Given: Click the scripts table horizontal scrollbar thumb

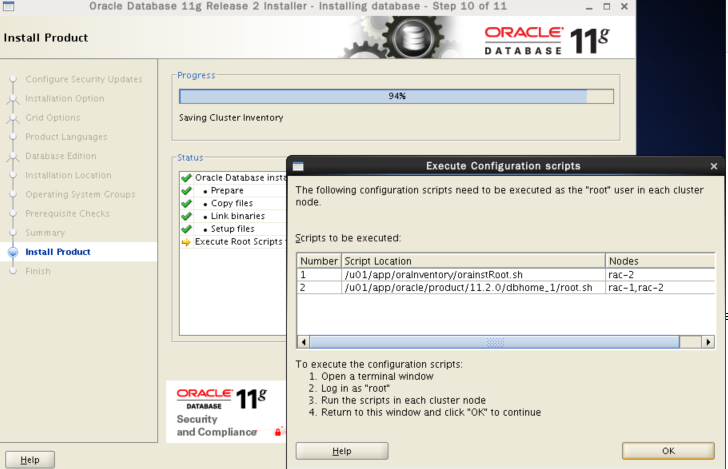Looking at the screenshot, I should pyautogui.click(x=495, y=342).
